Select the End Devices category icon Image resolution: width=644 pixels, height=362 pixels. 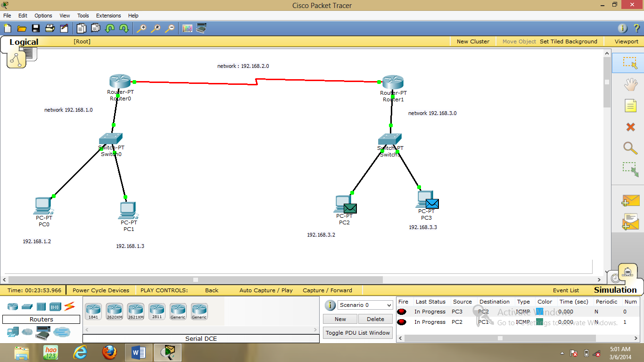pos(13,332)
